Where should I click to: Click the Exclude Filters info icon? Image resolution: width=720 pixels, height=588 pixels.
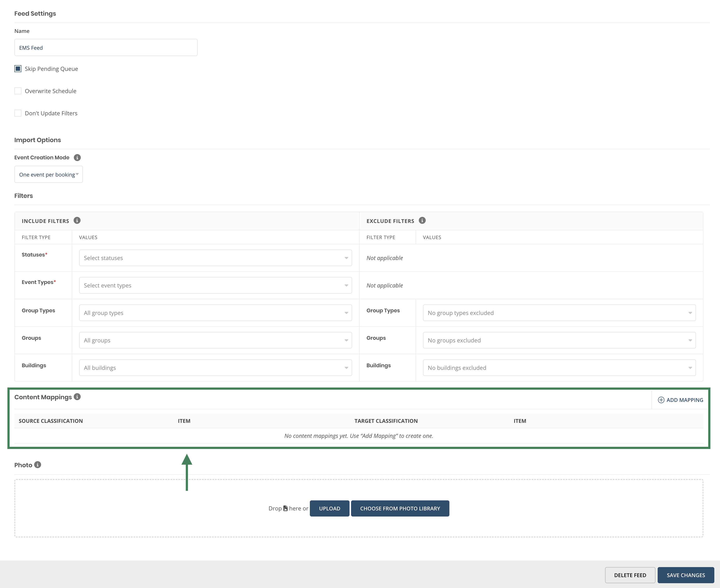click(x=422, y=221)
